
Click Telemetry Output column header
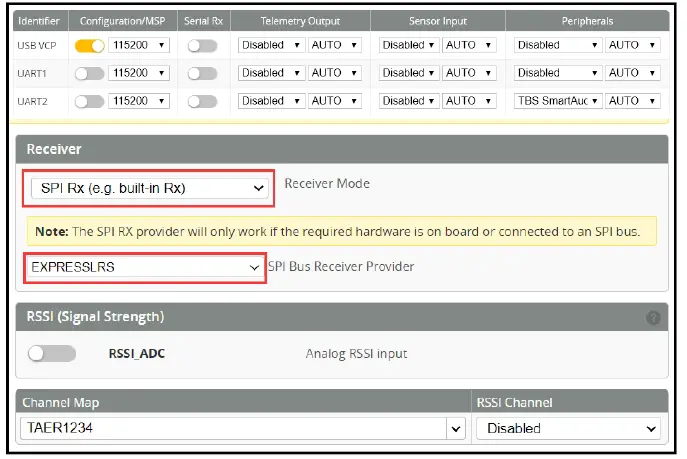[x=300, y=21]
